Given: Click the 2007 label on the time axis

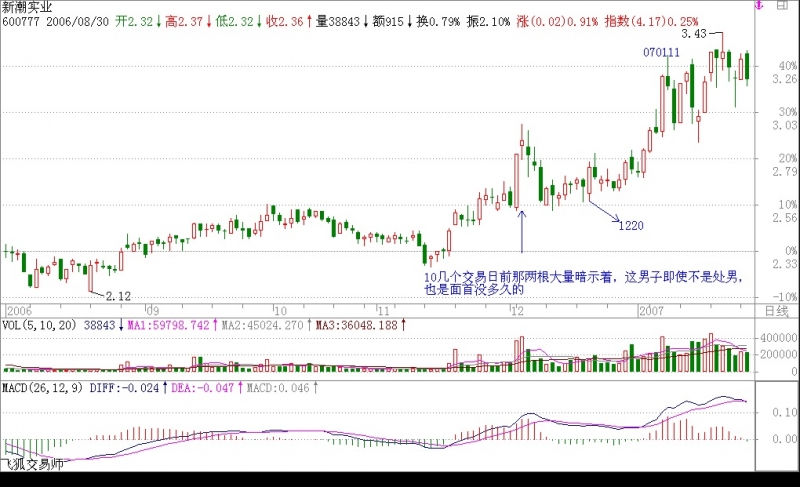Looking at the screenshot, I should pyautogui.click(x=653, y=311).
